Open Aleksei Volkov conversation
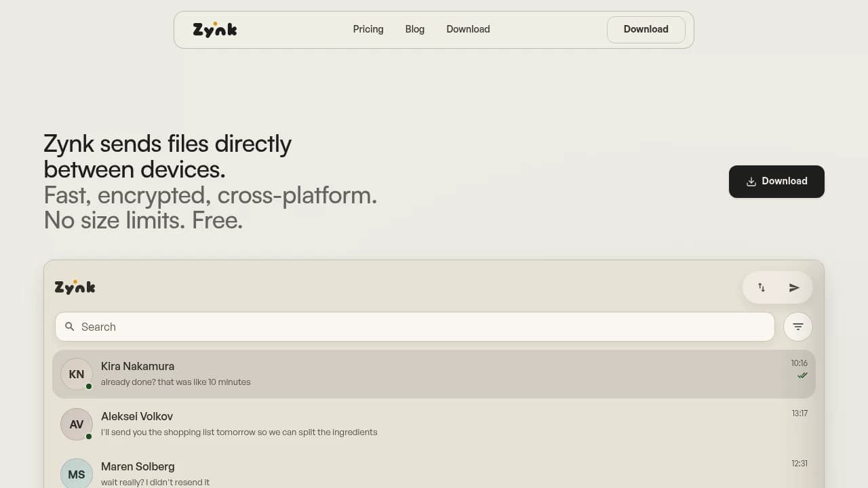868x488 pixels. tap(434, 424)
